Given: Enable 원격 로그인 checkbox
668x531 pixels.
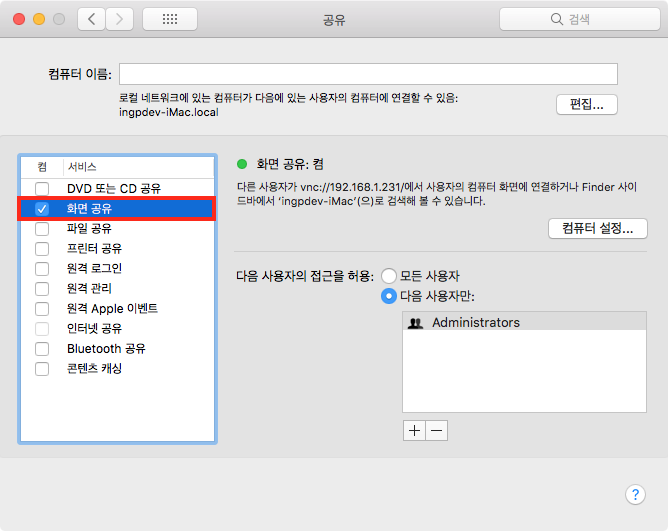Looking at the screenshot, I should (42, 268).
